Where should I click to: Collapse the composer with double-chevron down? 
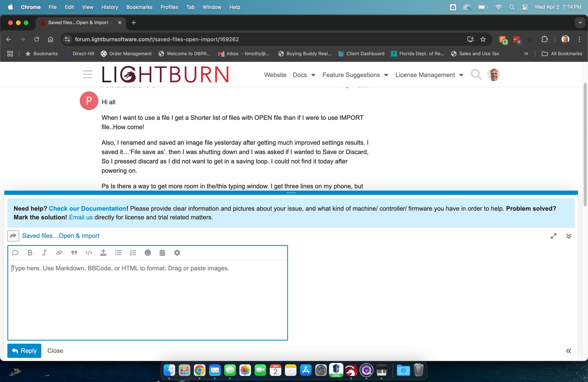pos(569,236)
